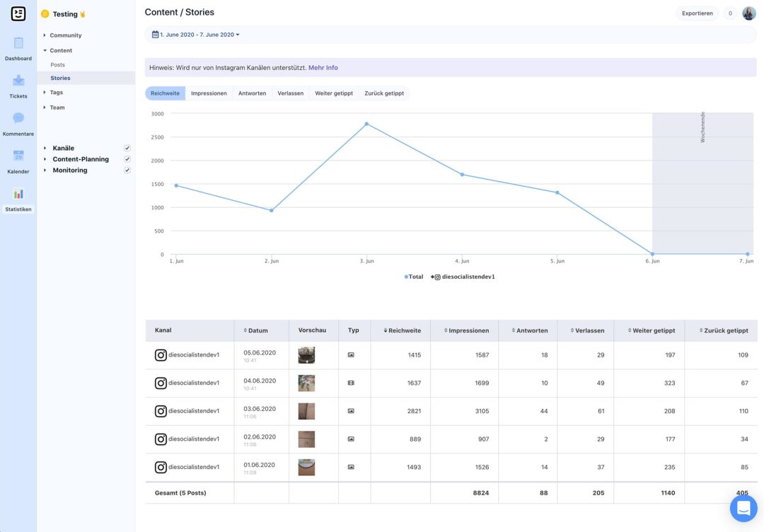Select the Tickets icon in the sidebar
Screen dimensions: 764x532
[x=18, y=83]
